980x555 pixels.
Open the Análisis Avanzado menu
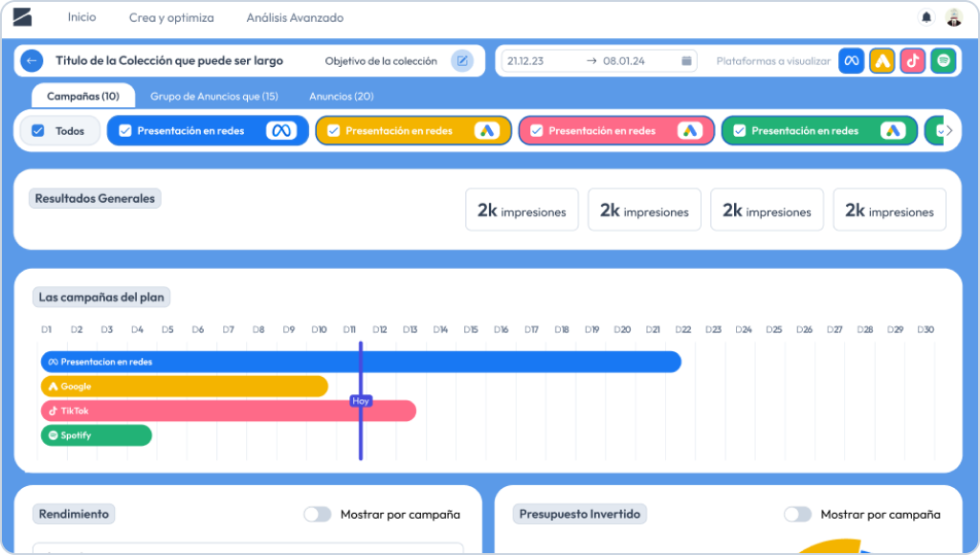(x=295, y=18)
